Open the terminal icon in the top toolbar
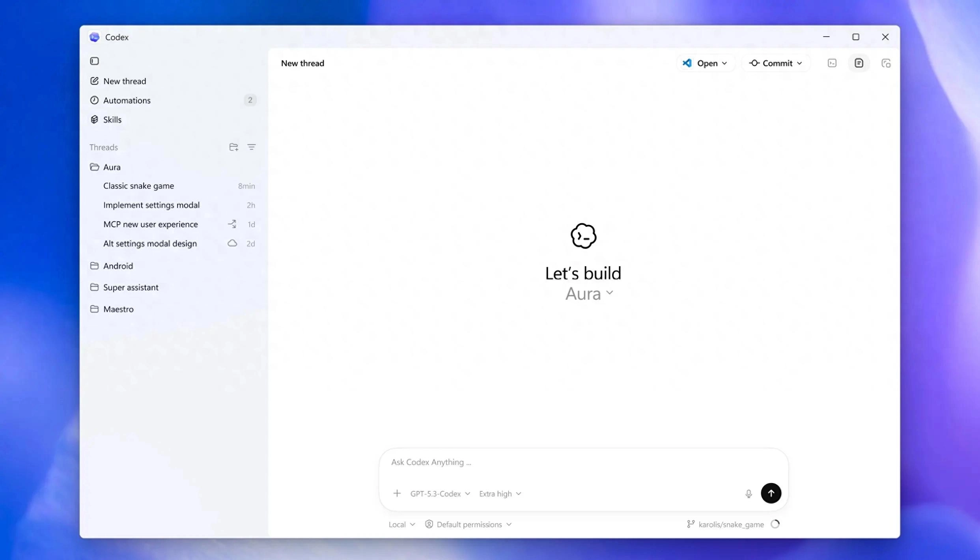This screenshot has width=980, height=560. pyautogui.click(x=832, y=63)
